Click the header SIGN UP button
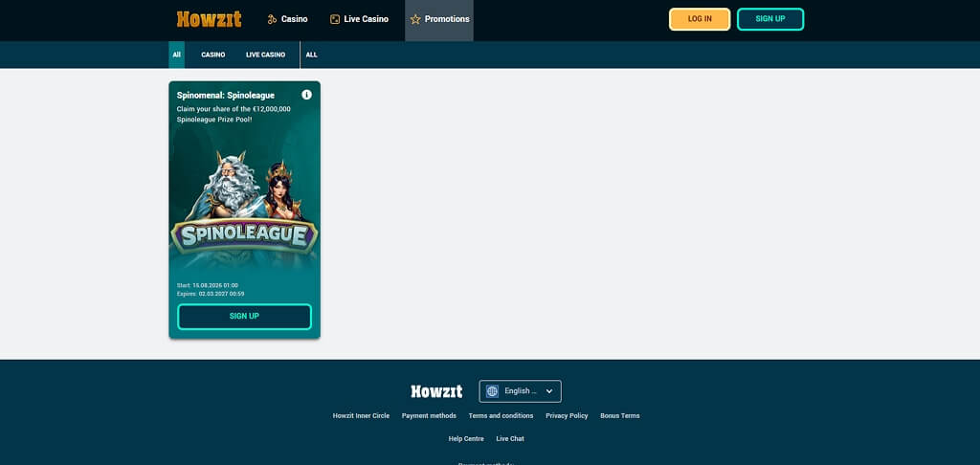 [x=770, y=19]
